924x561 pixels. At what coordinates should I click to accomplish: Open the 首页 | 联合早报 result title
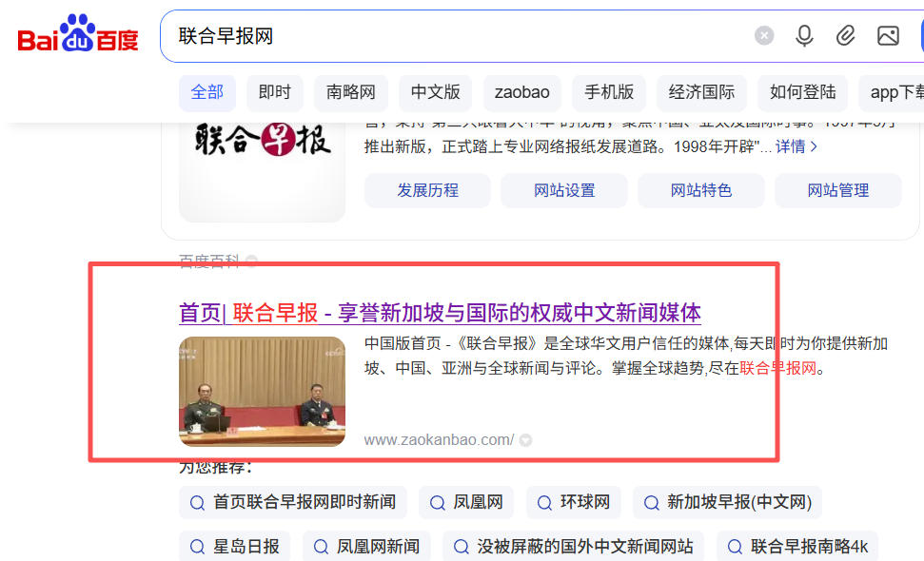pos(441,313)
